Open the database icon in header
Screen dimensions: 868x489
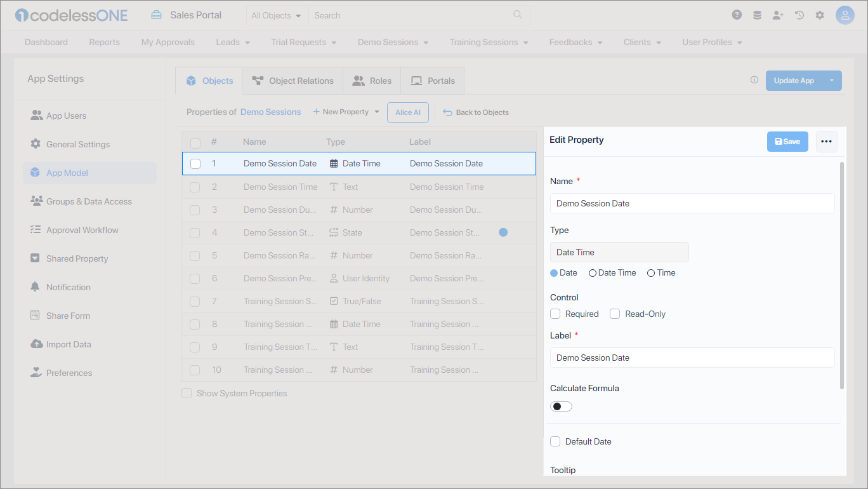pos(757,15)
